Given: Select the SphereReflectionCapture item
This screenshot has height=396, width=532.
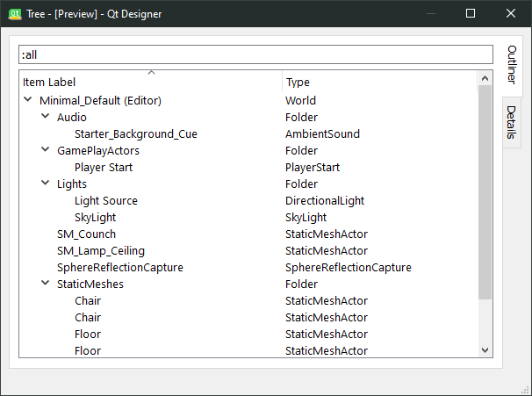Looking at the screenshot, I should pyautogui.click(x=119, y=268).
